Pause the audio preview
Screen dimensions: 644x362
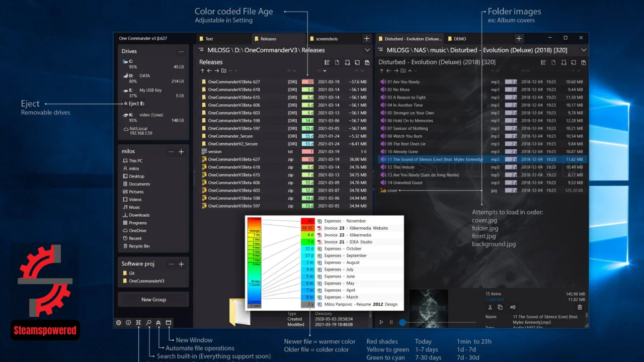pos(391,322)
